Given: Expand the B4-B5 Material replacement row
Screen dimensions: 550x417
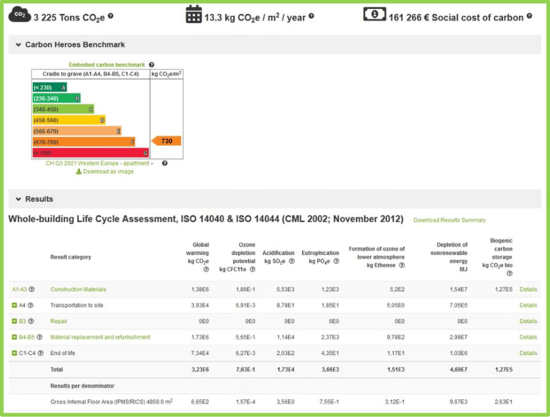Looking at the screenshot, I should click(x=14, y=337).
